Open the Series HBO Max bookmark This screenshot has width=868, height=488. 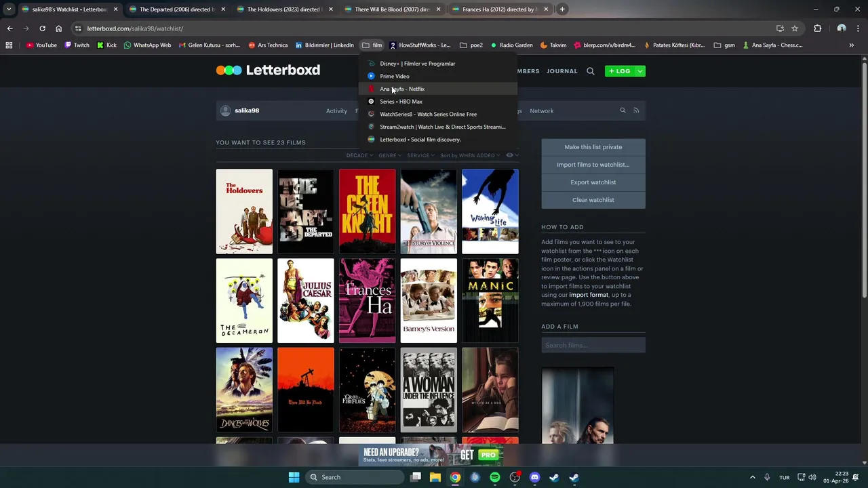point(437,102)
